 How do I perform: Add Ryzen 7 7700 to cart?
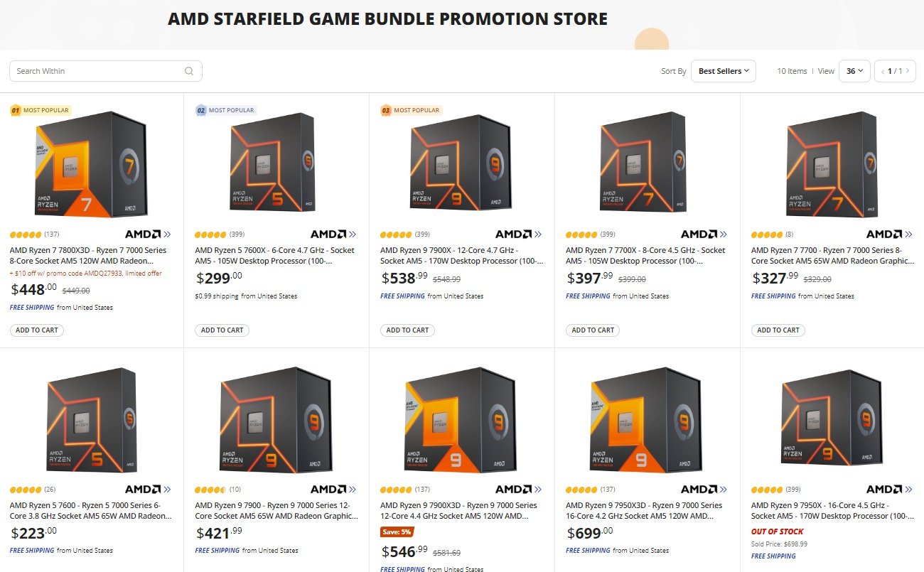click(778, 330)
